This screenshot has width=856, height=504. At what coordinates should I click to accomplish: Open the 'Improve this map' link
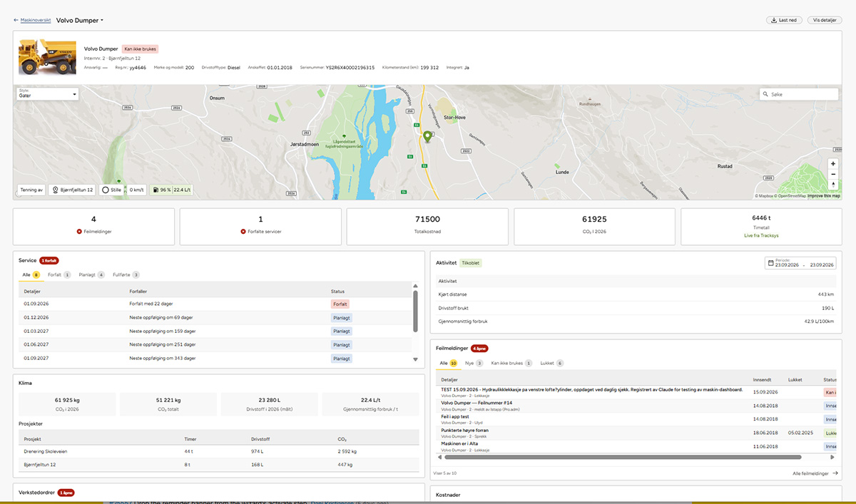click(x=824, y=195)
